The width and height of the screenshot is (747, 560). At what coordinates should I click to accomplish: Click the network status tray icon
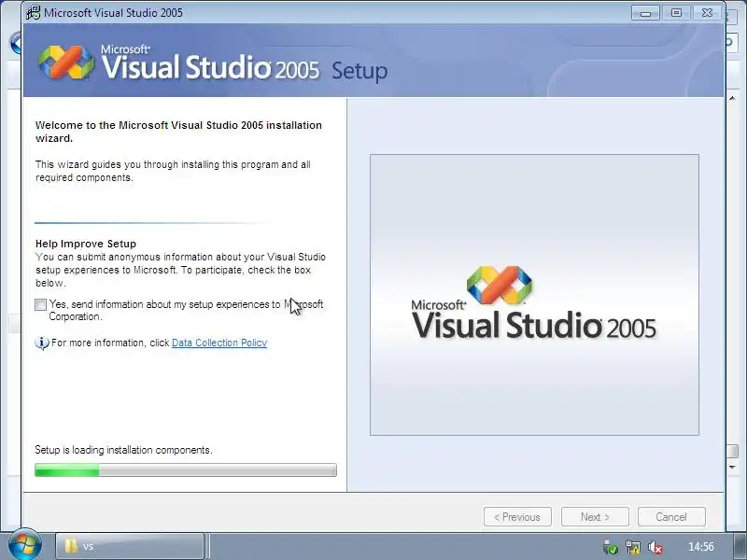point(633,547)
